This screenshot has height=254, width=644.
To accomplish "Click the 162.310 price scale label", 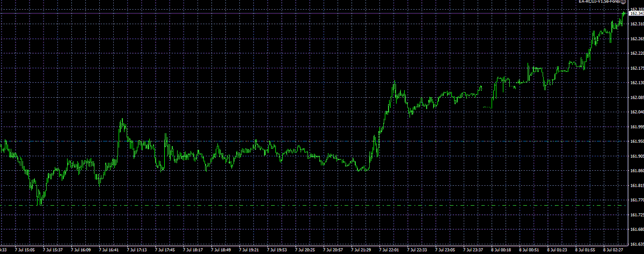I will click(636, 24).
